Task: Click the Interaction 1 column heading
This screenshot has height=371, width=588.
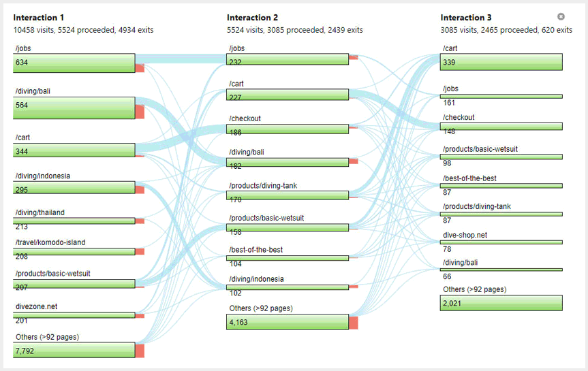Action: [39, 18]
